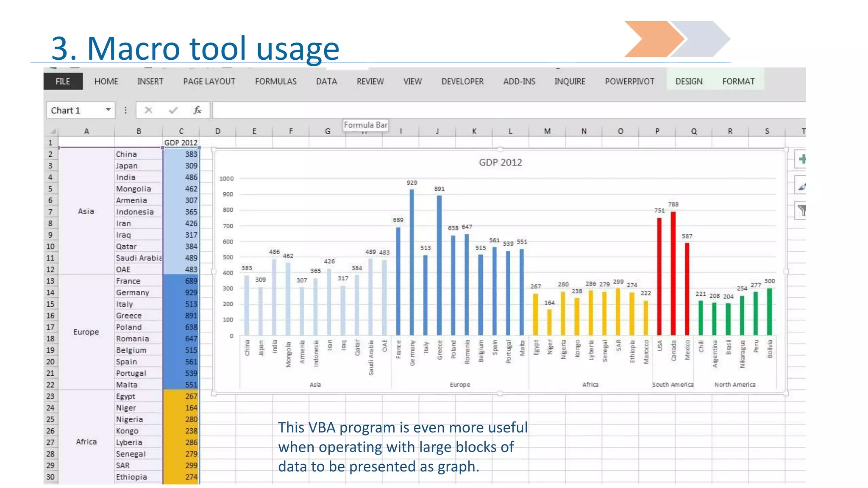Select row 13 header

coord(50,281)
